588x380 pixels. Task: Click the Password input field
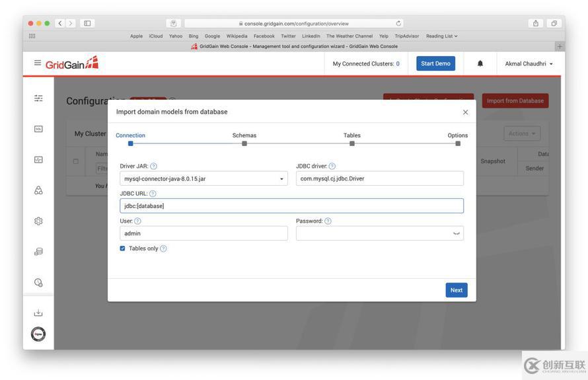click(x=379, y=233)
